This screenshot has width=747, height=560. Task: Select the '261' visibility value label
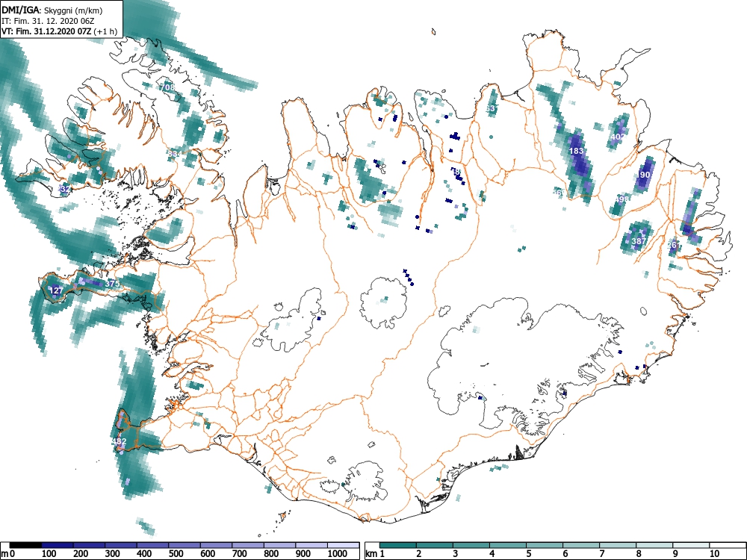674,245
